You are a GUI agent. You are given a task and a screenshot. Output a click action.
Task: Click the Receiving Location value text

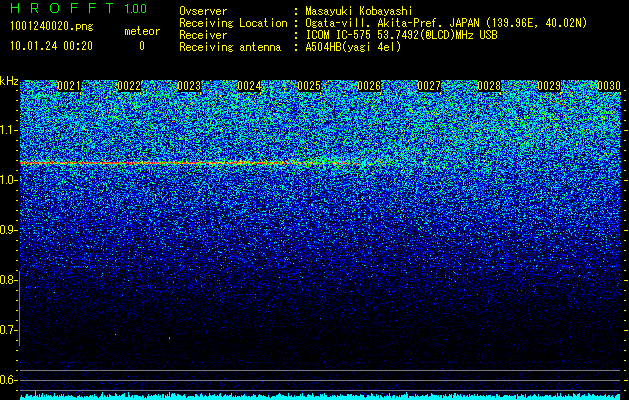pos(446,23)
